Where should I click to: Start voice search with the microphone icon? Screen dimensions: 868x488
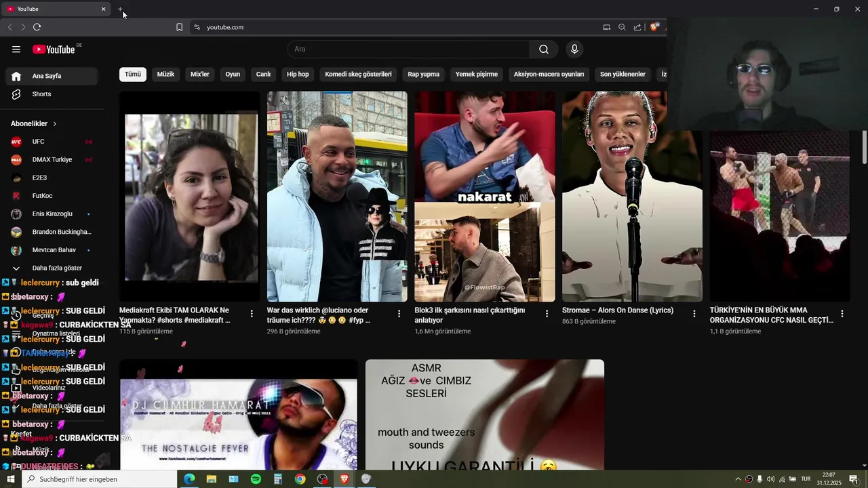point(574,49)
